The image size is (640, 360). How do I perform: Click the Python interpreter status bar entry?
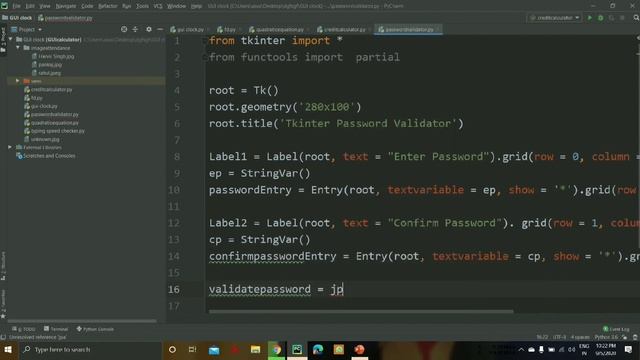point(606,337)
